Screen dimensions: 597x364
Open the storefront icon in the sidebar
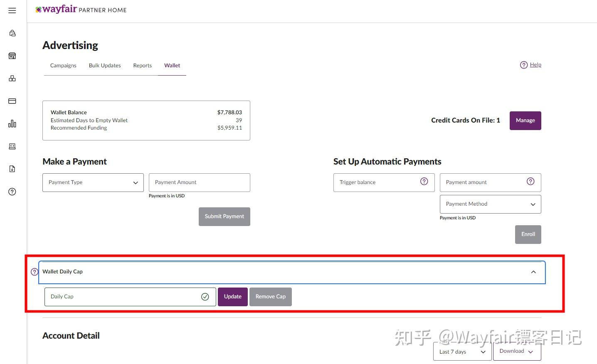[12, 55]
